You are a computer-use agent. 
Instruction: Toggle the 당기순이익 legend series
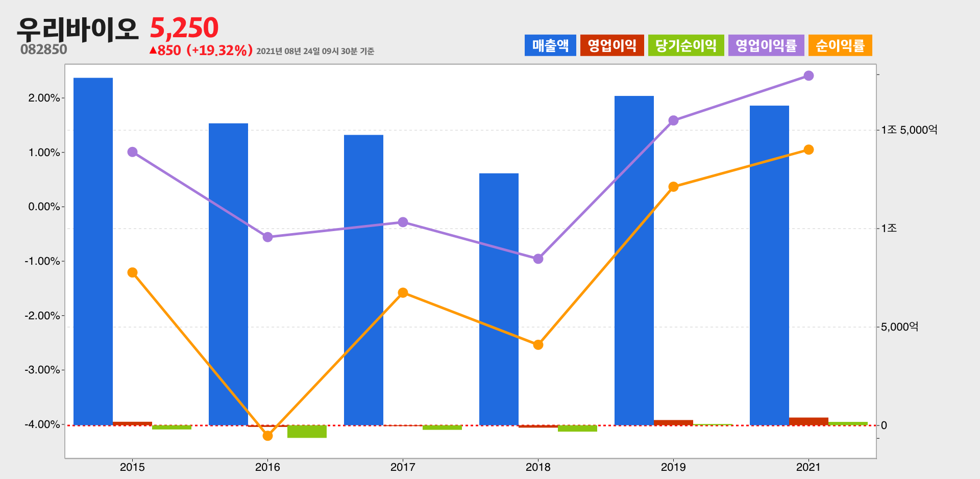(x=686, y=45)
